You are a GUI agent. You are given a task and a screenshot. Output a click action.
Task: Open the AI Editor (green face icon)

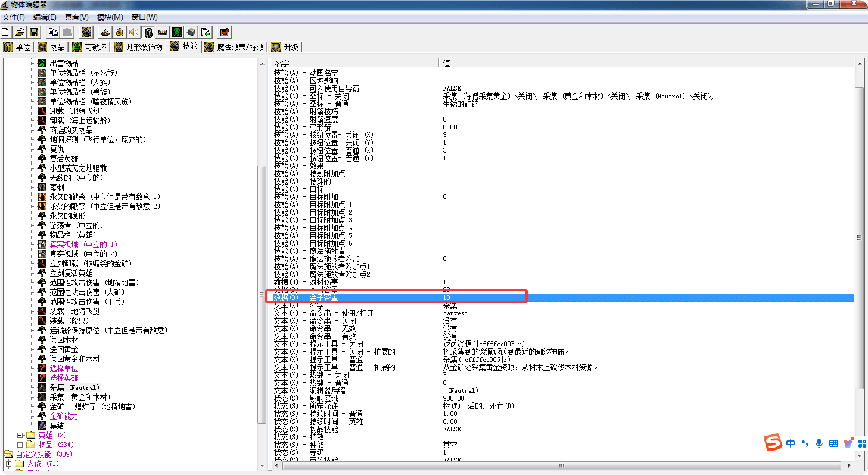tap(176, 32)
